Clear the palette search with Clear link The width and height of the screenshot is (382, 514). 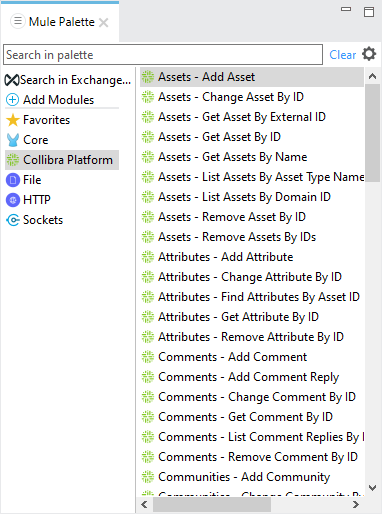(x=343, y=55)
